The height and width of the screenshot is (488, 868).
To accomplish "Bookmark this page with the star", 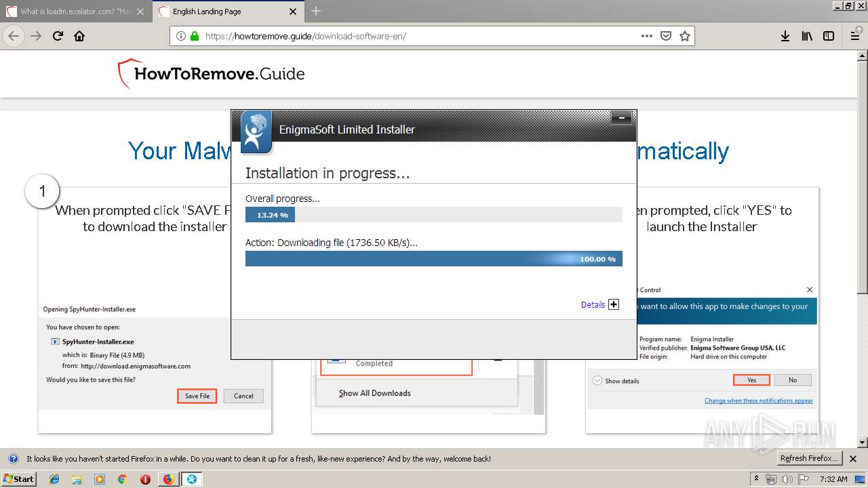I will (x=684, y=36).
